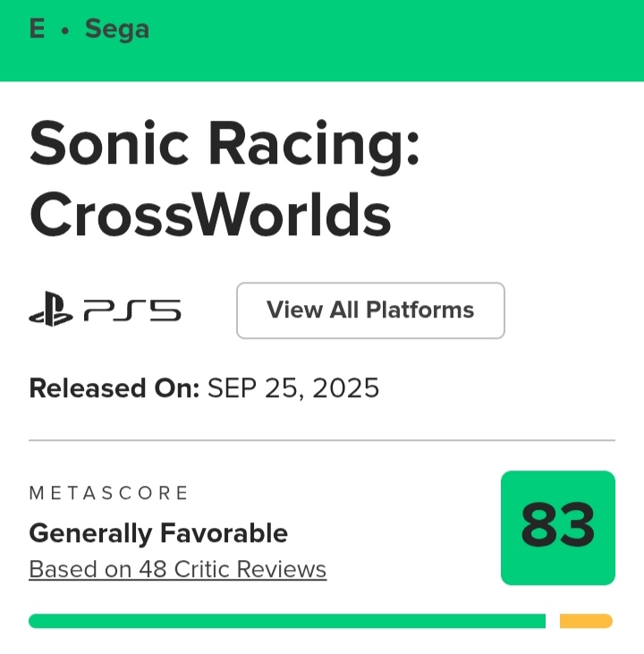Open the Sega publisher link
Viewport: 644px width, 654px height.
pyautogui.click(x=117, y=30)
